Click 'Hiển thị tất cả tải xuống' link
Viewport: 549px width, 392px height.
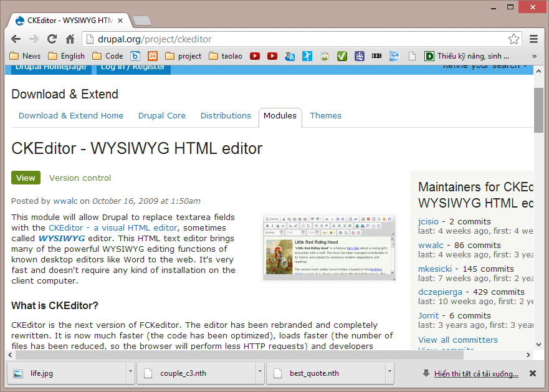click(x=476, y=374)
